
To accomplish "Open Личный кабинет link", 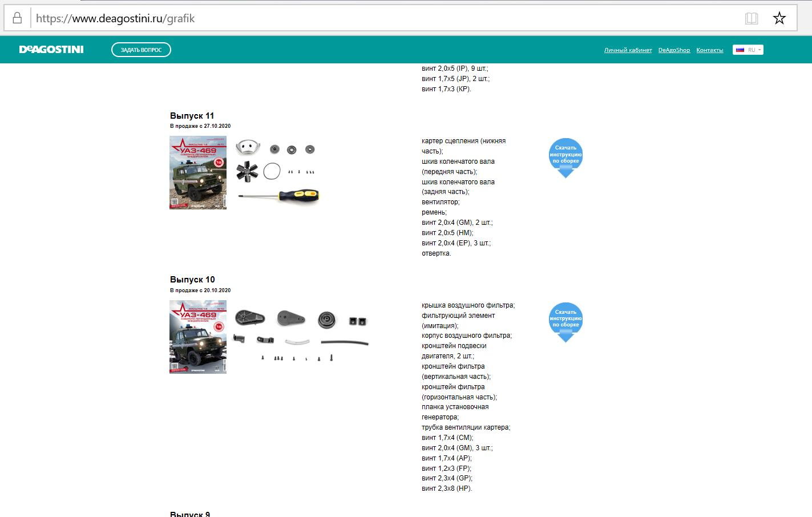I will point(628,50).
